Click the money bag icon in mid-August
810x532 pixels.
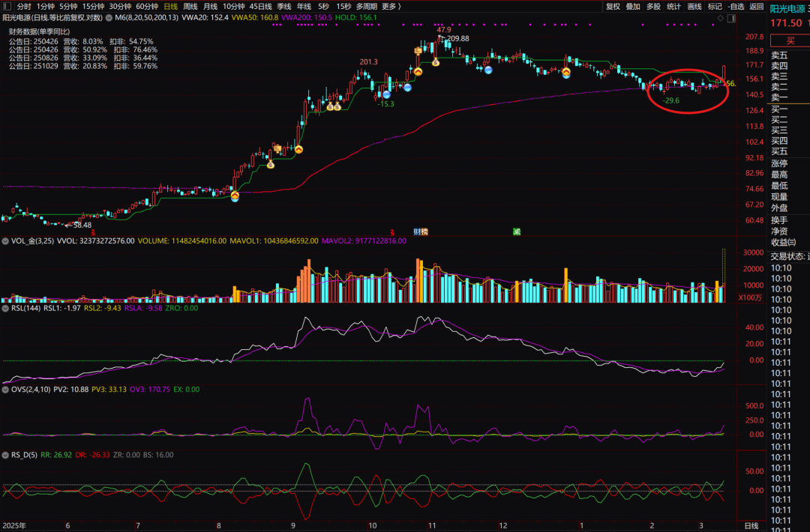pyautogui.click(x=270, y=165)
